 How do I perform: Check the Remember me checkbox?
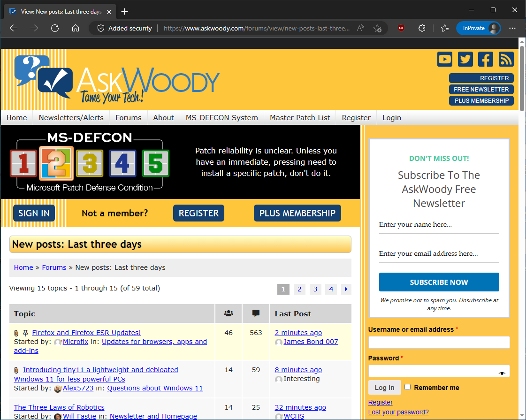(407, 387)
